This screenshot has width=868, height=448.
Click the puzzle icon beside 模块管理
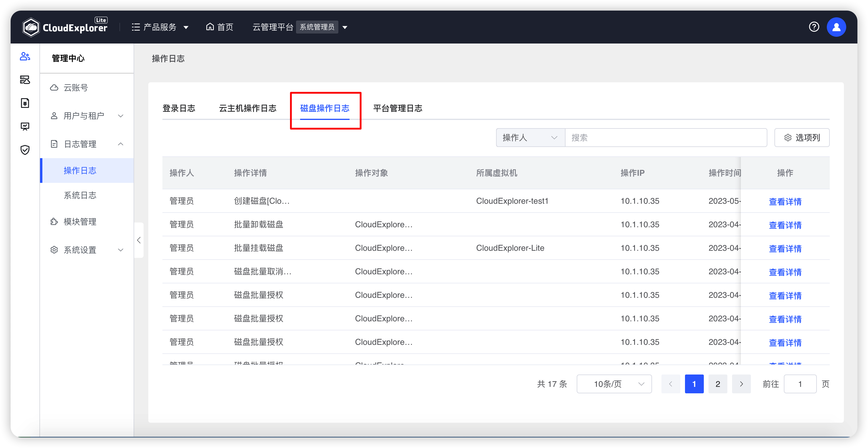click(54, 221)
